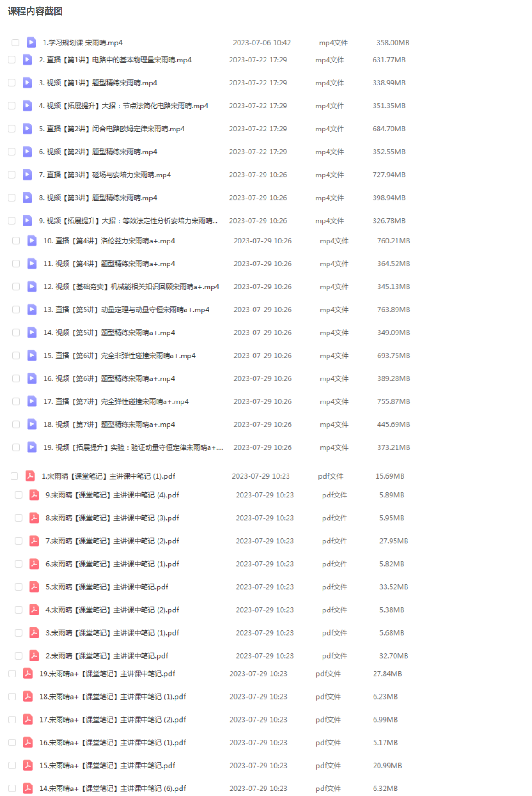Image resolution: width=532 pixels, height=796 pixels.
Task: Open file 15. 直播【第6讲】完全非弹性碰撞宋雨晴a+.mp4
Action: point(119,356)
